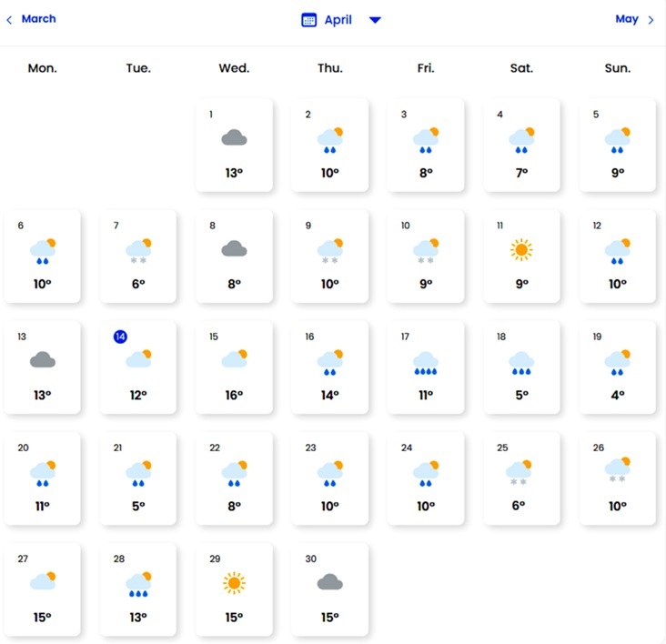Open the April month dropdown arrow

[375, 20]
